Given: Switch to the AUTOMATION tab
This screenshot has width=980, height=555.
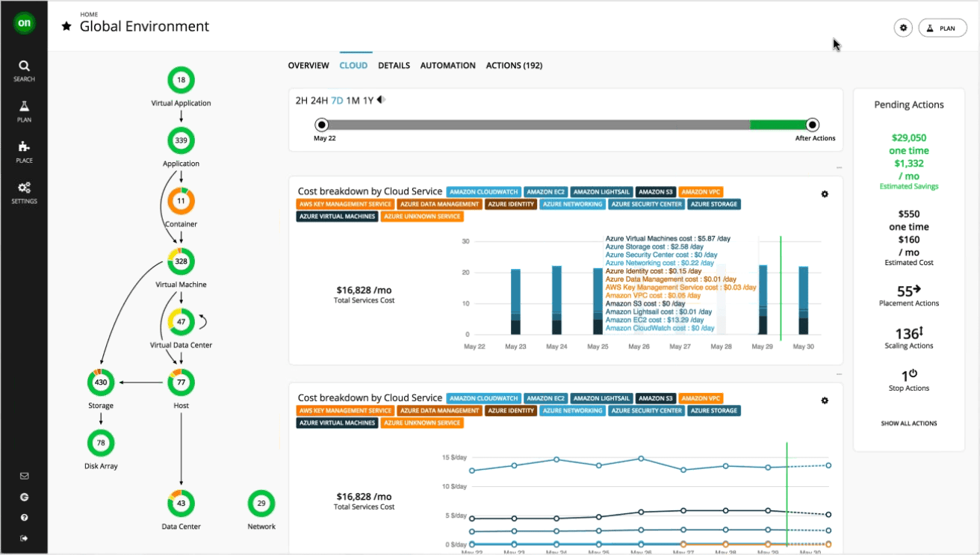Looking at the screenshot, I should click(447, 66).
